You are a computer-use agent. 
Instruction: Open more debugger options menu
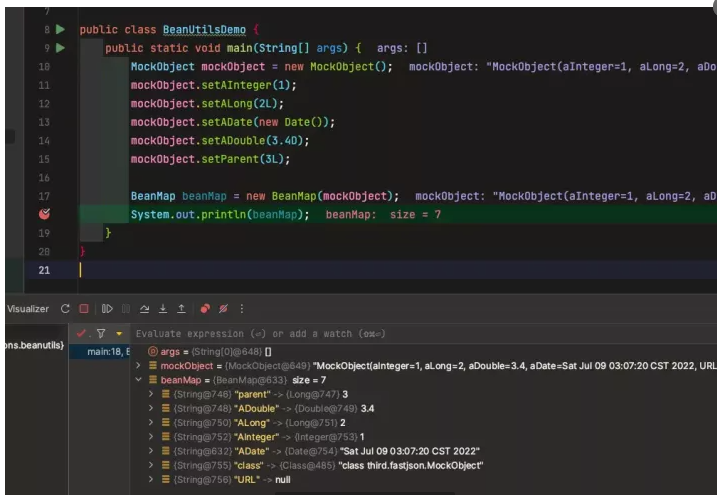click(241, 309)
